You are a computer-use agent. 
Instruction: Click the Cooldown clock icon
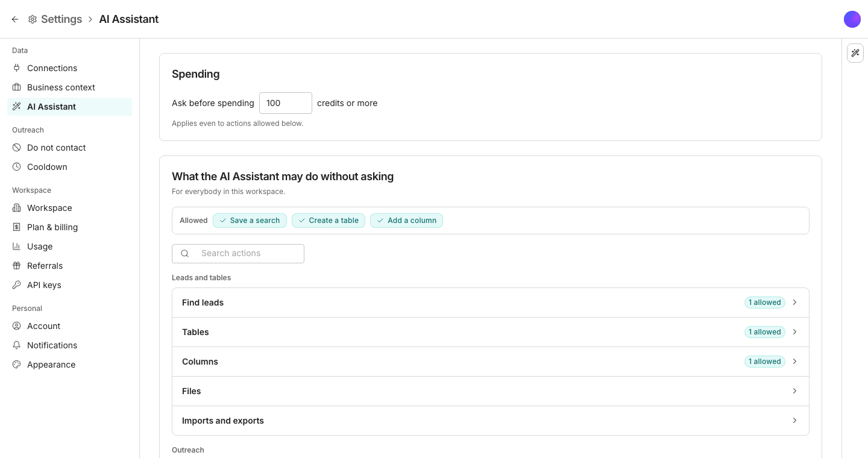click(17, 167)
